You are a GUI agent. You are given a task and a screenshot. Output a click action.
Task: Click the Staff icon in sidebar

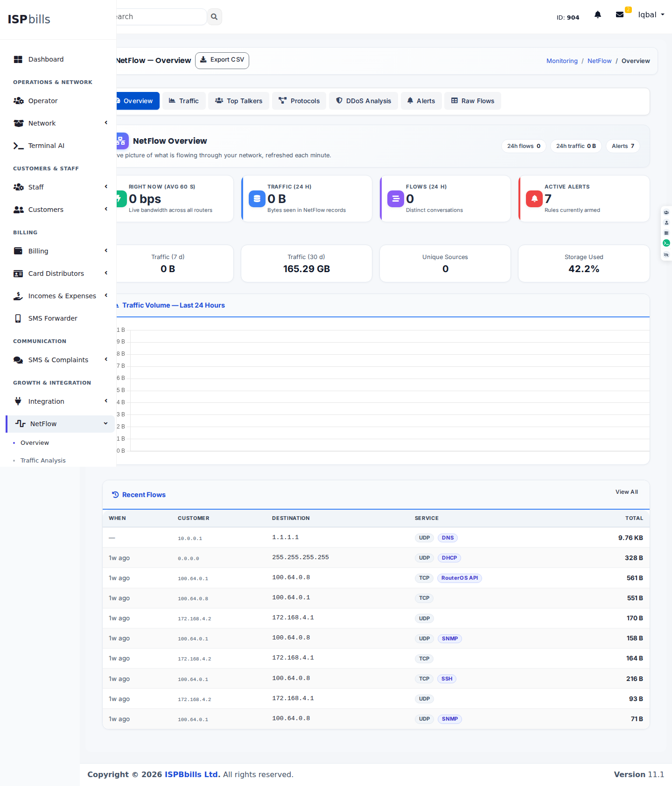18,187
